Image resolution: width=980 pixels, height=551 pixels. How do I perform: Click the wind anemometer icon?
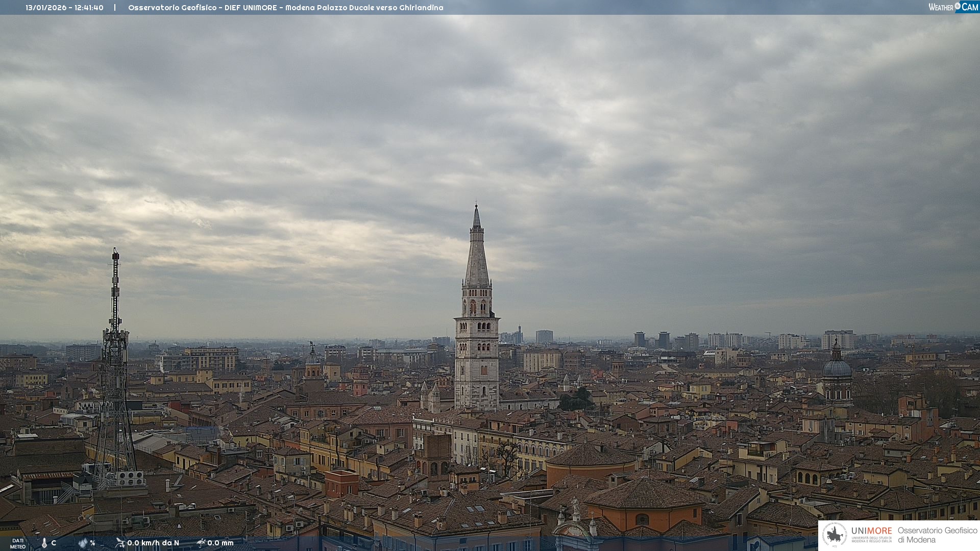pyautogui.click(x=120, y=543)
